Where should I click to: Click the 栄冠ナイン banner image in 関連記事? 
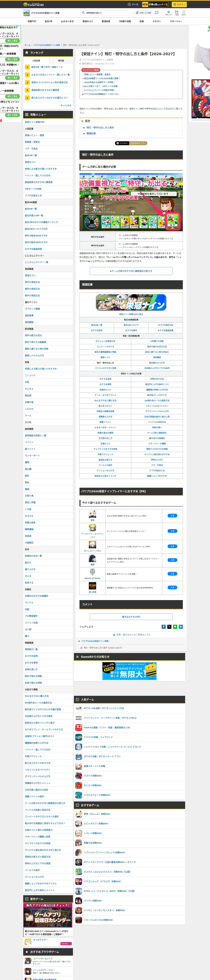[x=131, y=302]
